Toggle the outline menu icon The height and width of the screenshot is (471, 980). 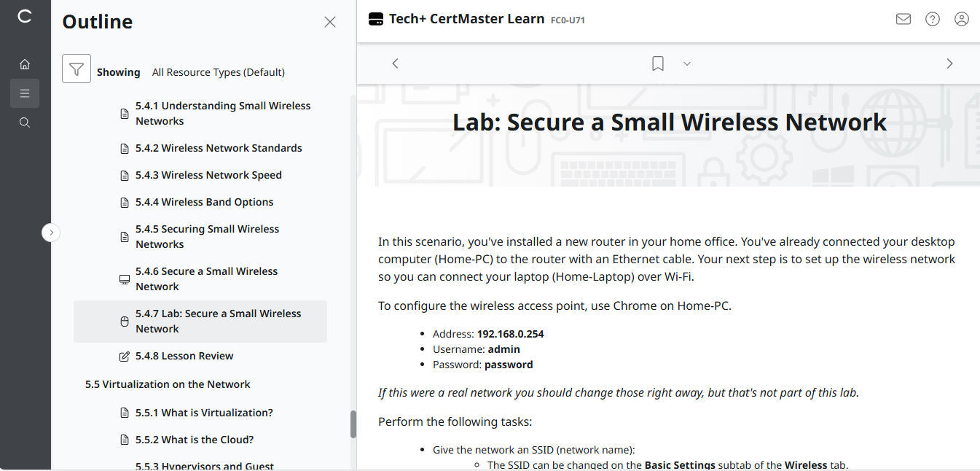pyautogui.click(x=25, y=93)
